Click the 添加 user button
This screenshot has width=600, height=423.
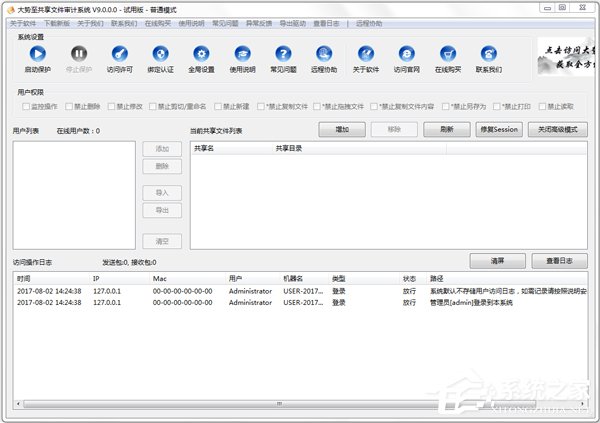pyautogui.click(x=162, y=149)
